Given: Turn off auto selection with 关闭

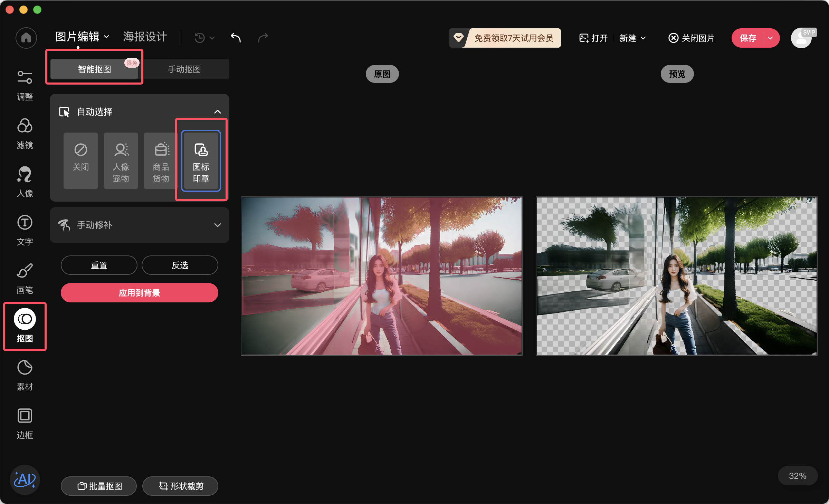Looking at the screenshot, I should click(81, 161).
